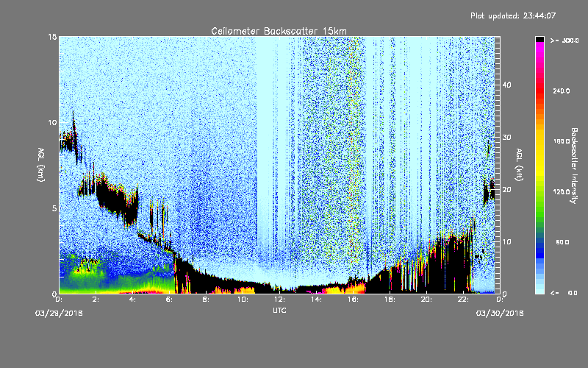Screen dimensions: 588x368
Task: Select the "20" tick on the kft axis
Action: coord(506,190)
